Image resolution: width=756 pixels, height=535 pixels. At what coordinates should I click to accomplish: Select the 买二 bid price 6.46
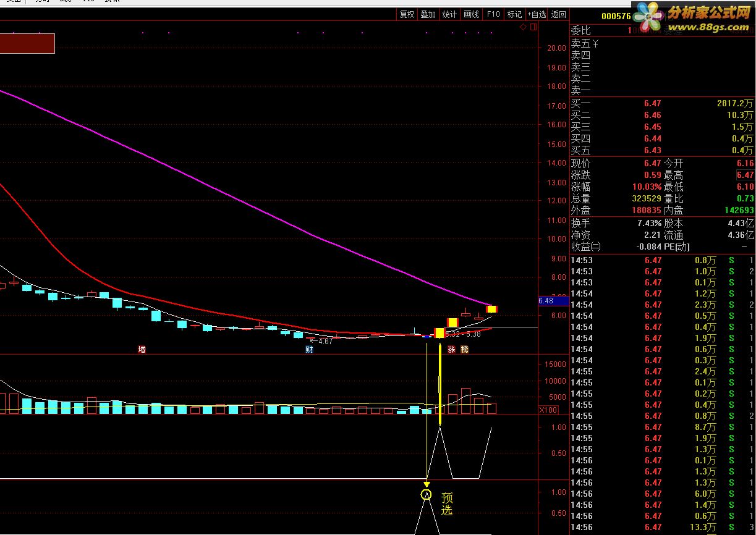[x=653, y=115]
